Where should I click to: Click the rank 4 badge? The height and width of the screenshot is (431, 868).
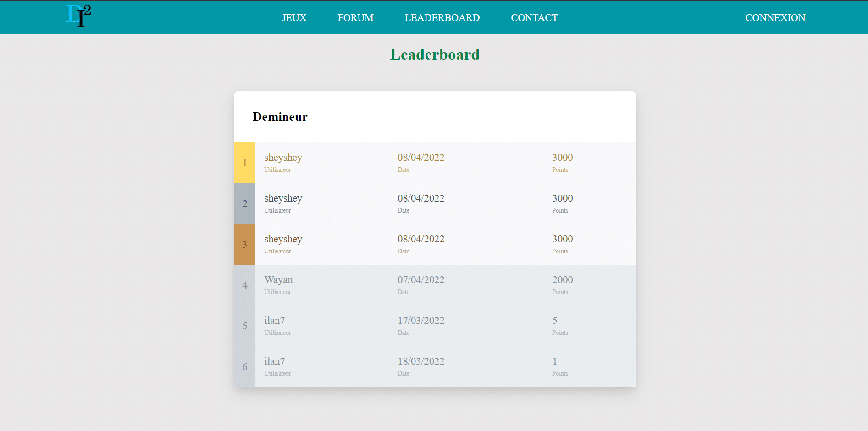point(245,285)
